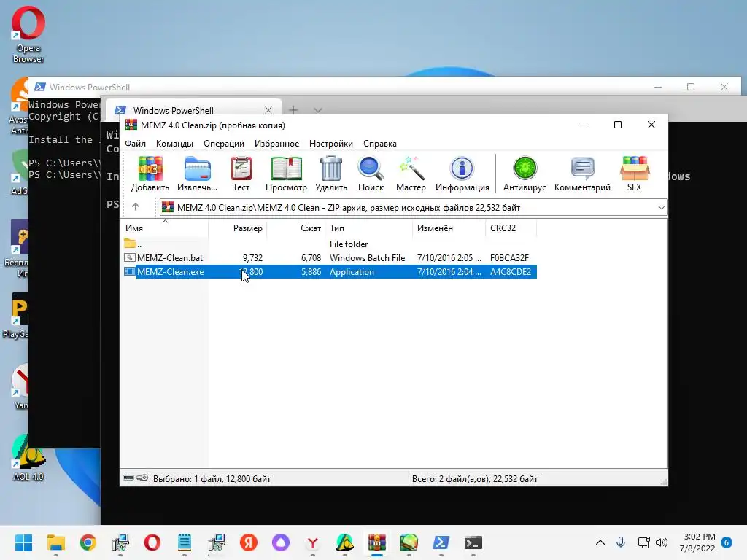Show archive Информация (Info)
The image size is (747, 560).
pyautogui.click(x=462, y=174)
